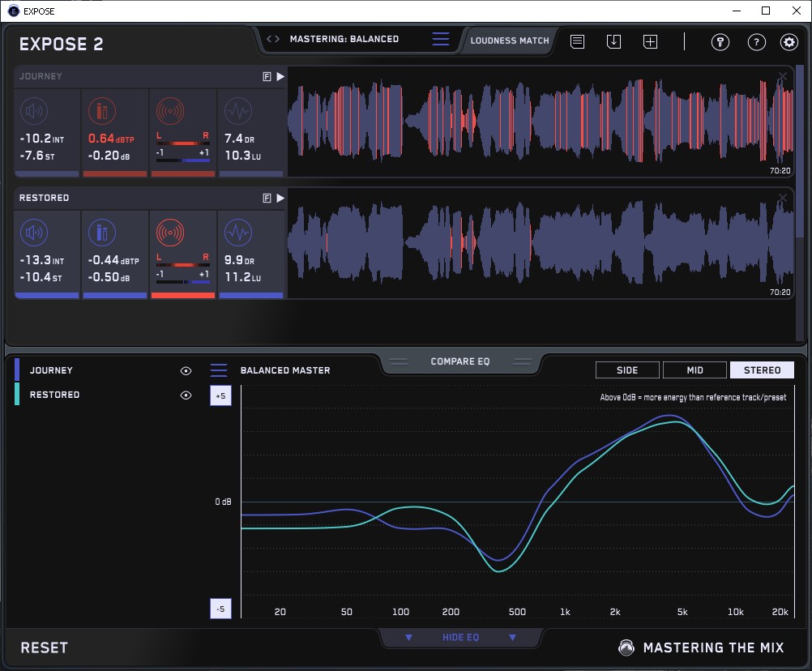812x671 pixels.
Task: Click the -5 EQ scale button
Action: pyautogui.click(x=220, y=609)
